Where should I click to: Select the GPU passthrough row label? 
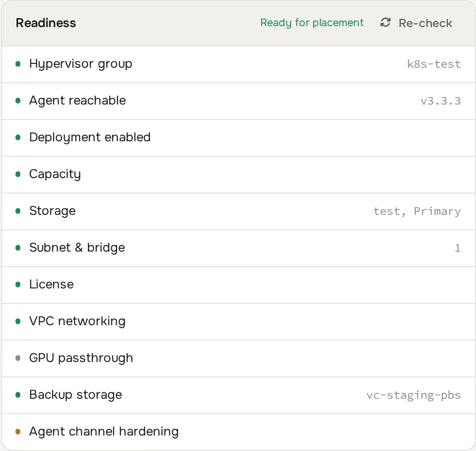(81, 359)
